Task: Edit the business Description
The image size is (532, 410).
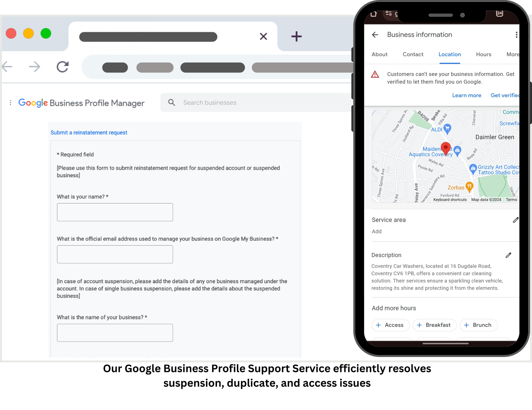Action: click(508, 255)
